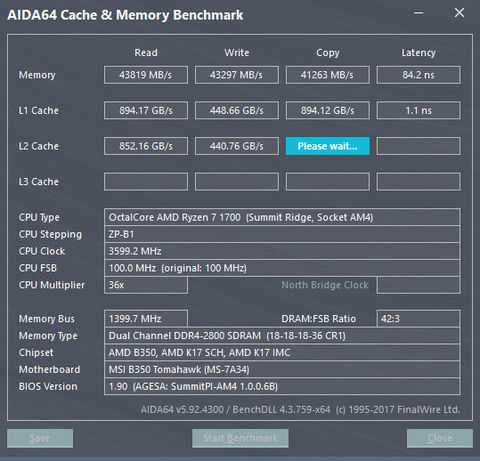The width and height of the screenshot is (480, 461).
Task: Select L2 Cache Read value 852.16 GB/s
Action: [x=146, y=146]
